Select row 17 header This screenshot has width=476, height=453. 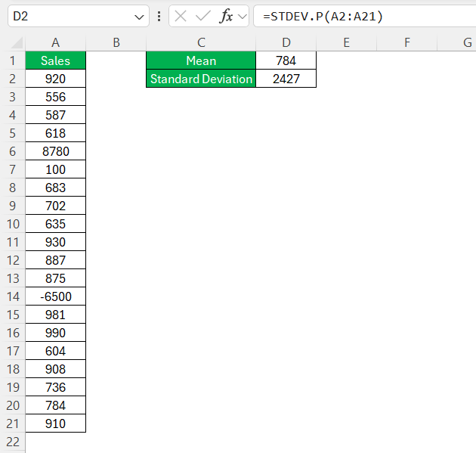pyautogui.click(x=12, y=351)
